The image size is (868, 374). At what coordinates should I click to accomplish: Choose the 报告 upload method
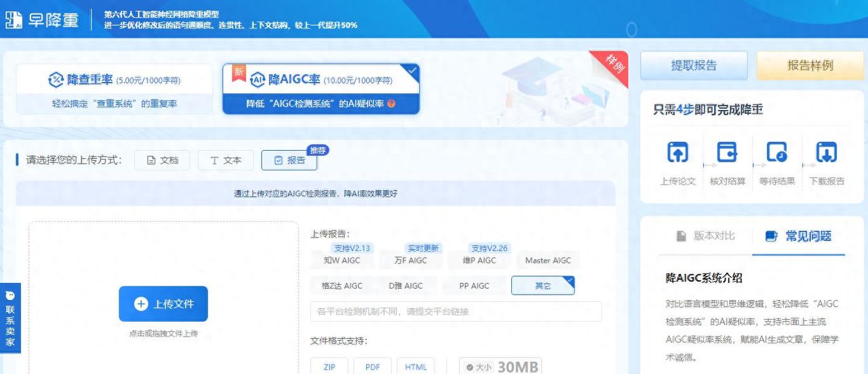pos(289,160)
